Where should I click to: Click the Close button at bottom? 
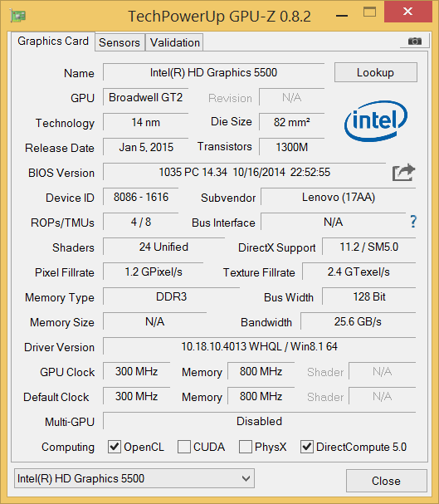point(387,481)
